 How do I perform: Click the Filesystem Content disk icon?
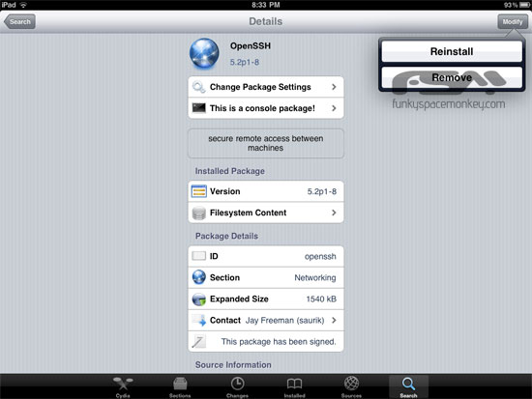[x=199, y=213]
